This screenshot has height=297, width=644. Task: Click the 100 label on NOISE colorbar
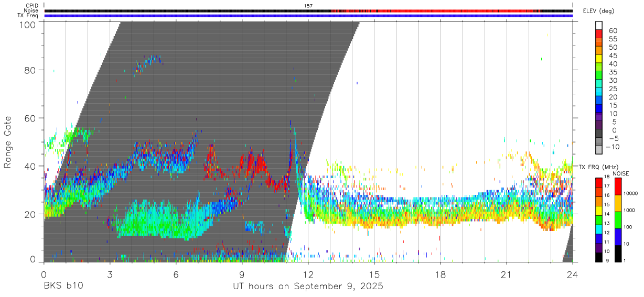click(x=629, y=227)
